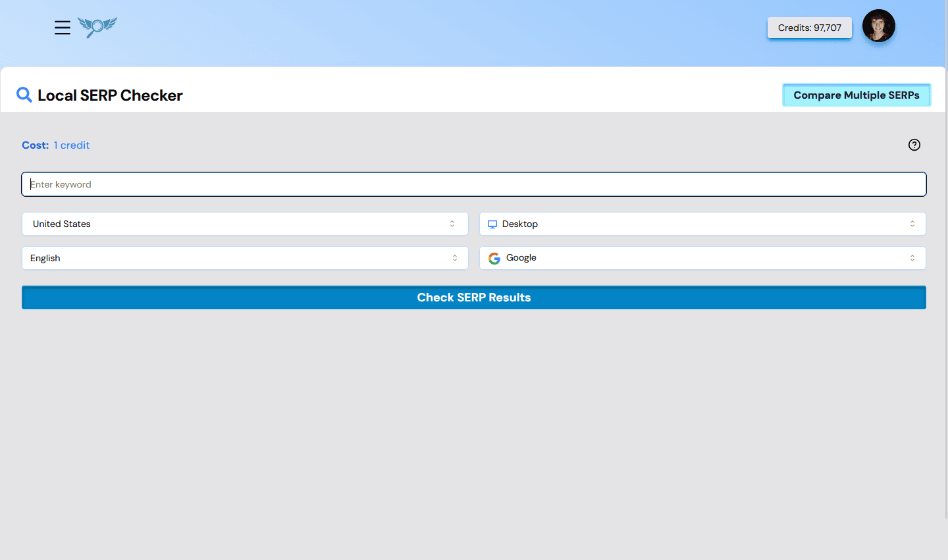Open the Desktop device type dropdown
The width and height of the screenshot is (948, 560).
pyautogui.click(x=701, y=224)
